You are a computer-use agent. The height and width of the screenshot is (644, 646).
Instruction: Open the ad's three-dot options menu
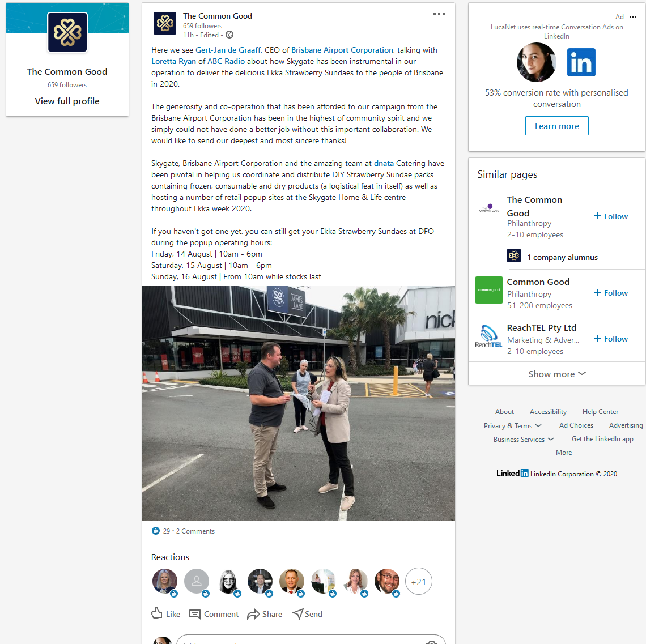pos(633,17)
